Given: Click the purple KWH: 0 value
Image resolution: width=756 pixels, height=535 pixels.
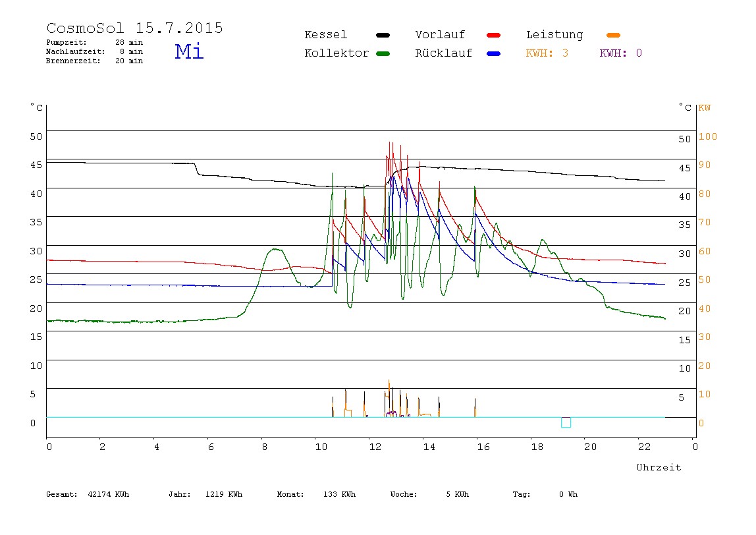Looking at the screenshot, I should [620, 53].
